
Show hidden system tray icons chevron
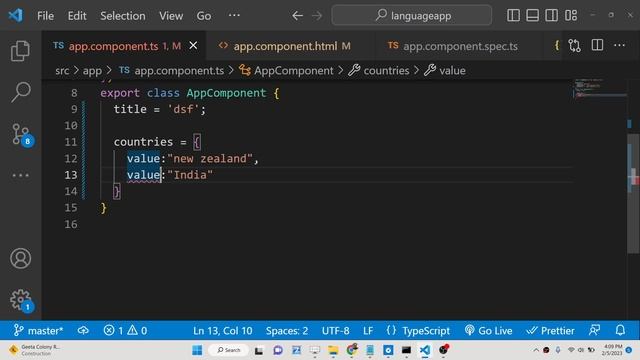(536, 350)
